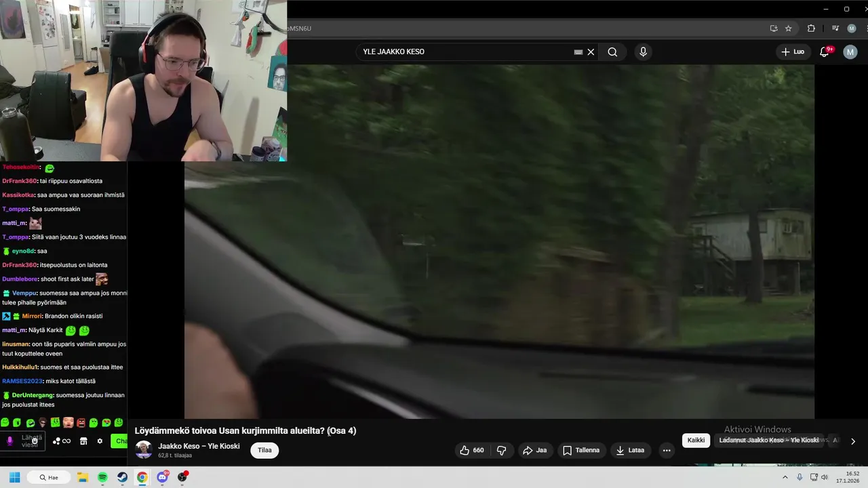Viewport: 868px width, 488px height.
Task: Save video with Tallenna button
Action: tap(581, 450)
